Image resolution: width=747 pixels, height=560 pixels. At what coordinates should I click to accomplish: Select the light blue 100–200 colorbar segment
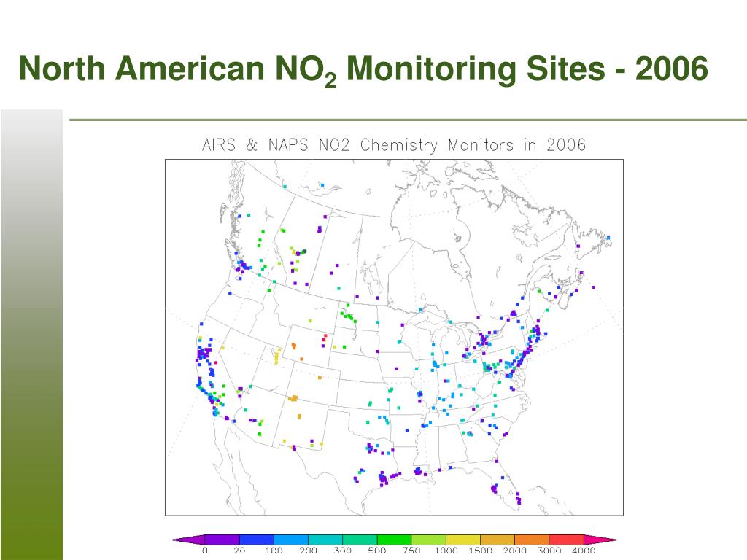pos(291,540)
